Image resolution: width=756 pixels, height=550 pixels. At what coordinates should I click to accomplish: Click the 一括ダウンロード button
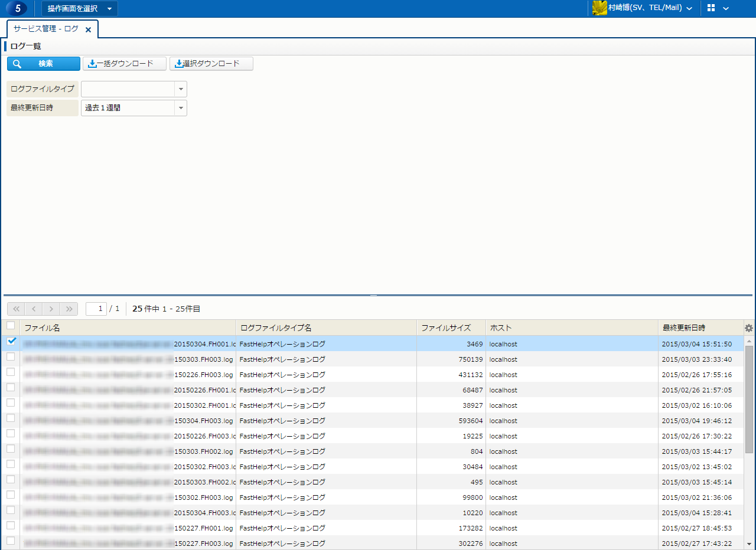click(125, 64)
